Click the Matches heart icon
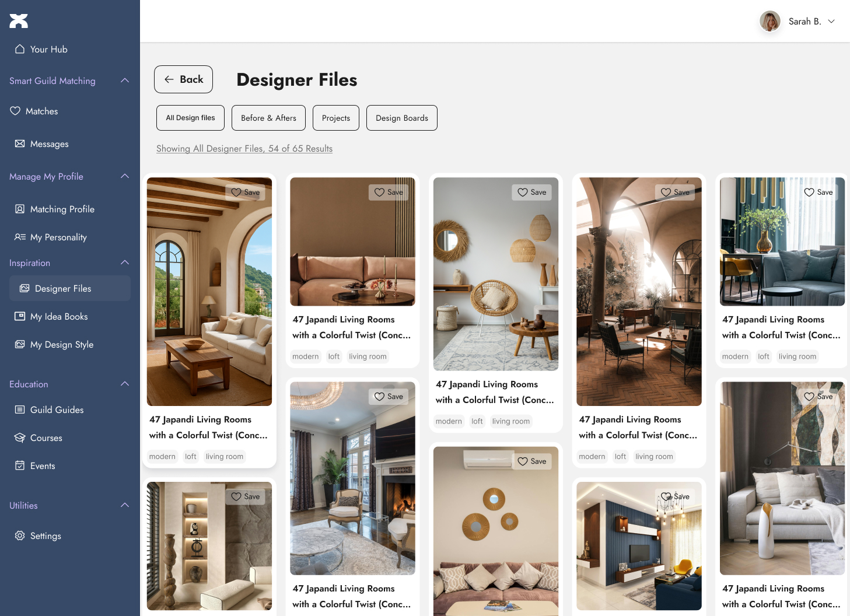The image size is (850, 616). (x=15, y=111)
